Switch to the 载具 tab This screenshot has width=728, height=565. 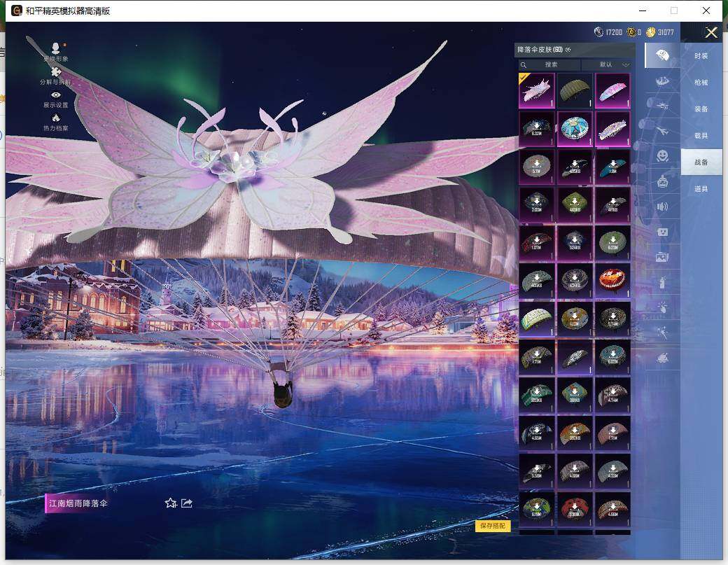click(x=701, y=136)
